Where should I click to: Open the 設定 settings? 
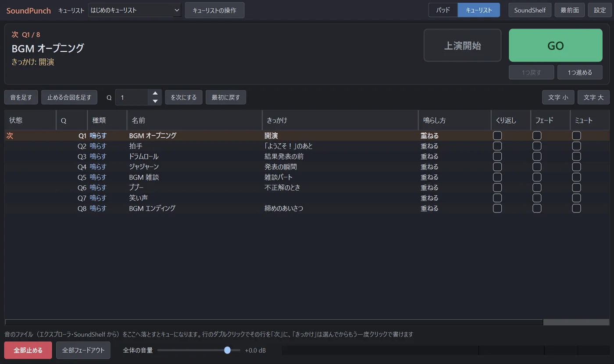click(x=600, y=10)
